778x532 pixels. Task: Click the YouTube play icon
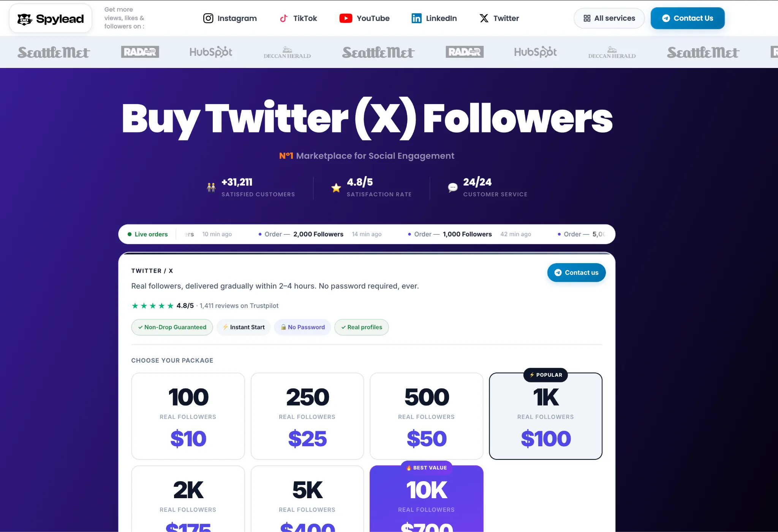click(346, 18)
